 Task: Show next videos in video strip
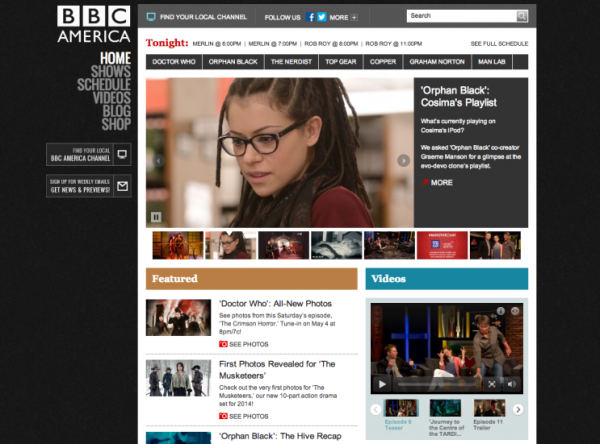518,410
